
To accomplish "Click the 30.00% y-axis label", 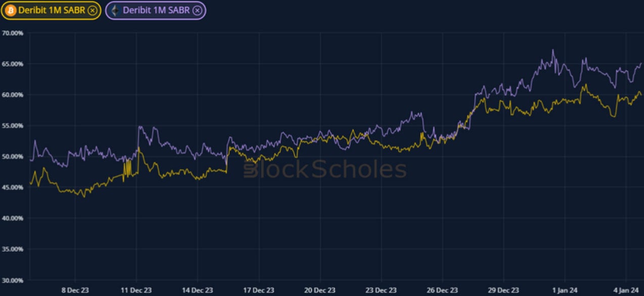I will [12, 280].
